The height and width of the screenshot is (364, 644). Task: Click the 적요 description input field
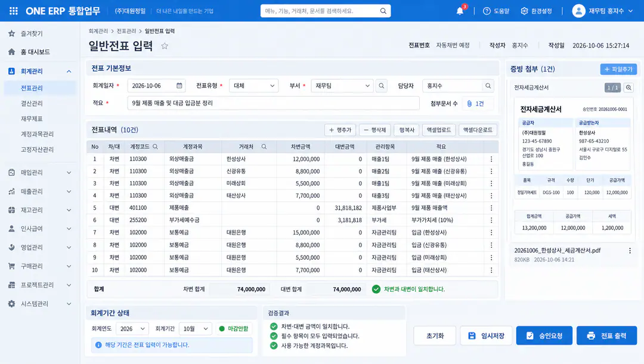[x=273, y=104]
